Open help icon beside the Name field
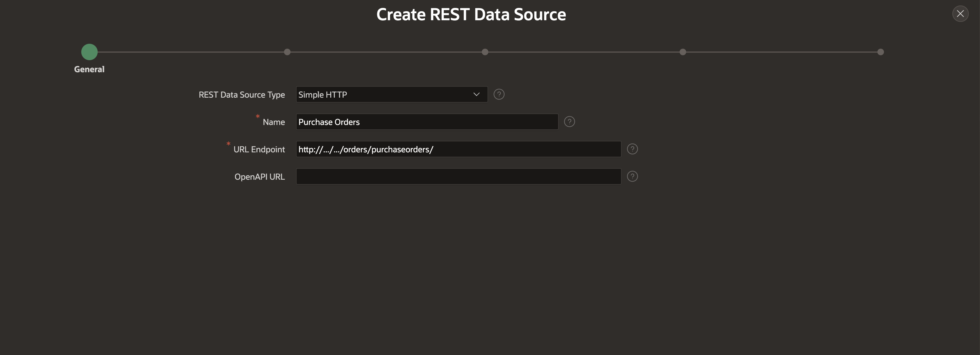The height and width of the screenshot is (355, 980). (569, 122)
